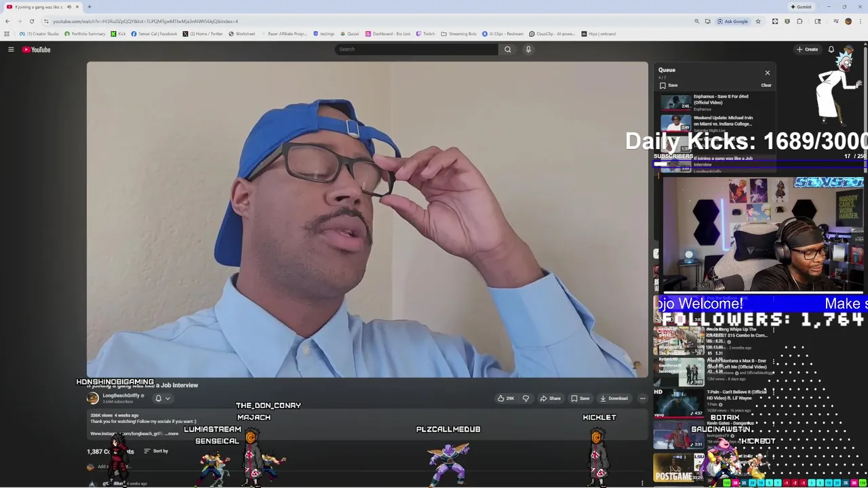
Task: Open notification bell dropdown for LongBeachGriffy
Action: click(x=162, y=399)
